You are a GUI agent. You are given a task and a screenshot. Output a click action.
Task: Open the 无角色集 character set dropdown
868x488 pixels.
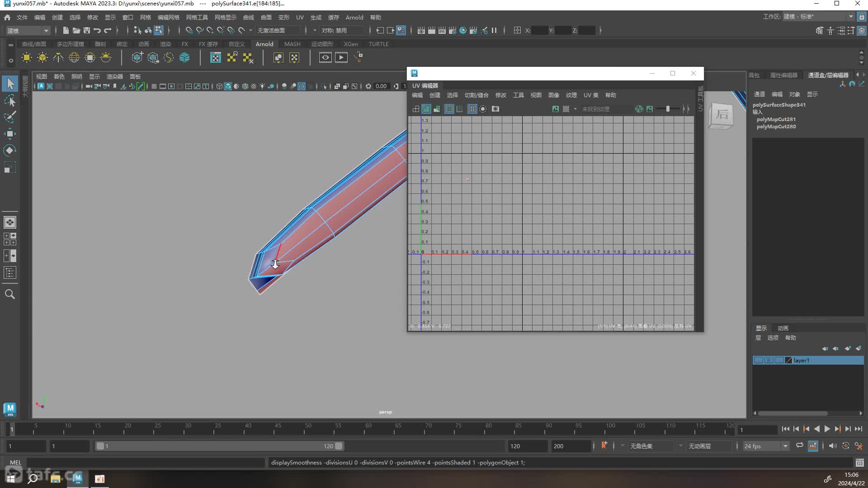coord(651,446)
